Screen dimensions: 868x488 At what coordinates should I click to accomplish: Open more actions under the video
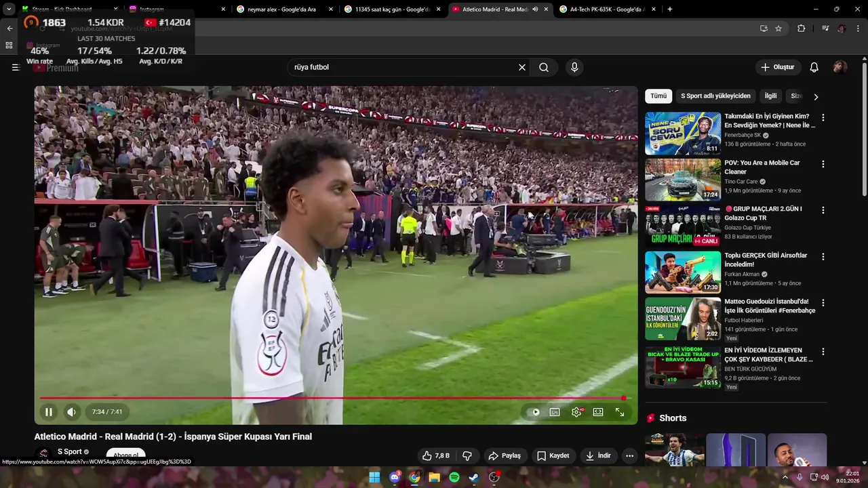pos(629,456)
